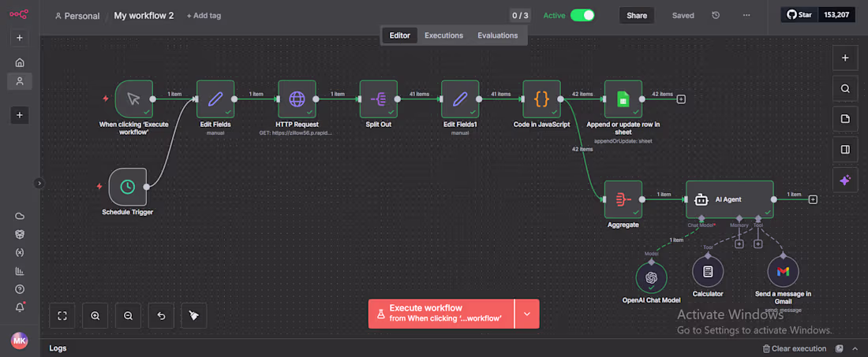Image resolution: width=868 pixels, height=357 pixels.
Task: Open workflow history clock icon
Action: click(716, 16)
